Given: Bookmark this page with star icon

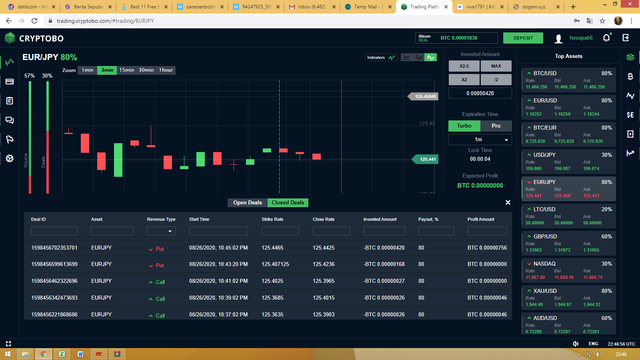Looking at the screenshot, I should 602,21.
